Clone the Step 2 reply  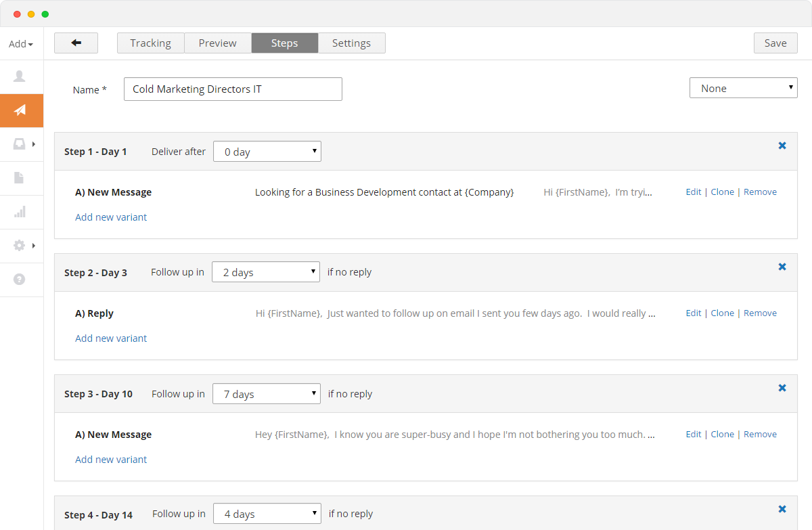click(722, 313)
